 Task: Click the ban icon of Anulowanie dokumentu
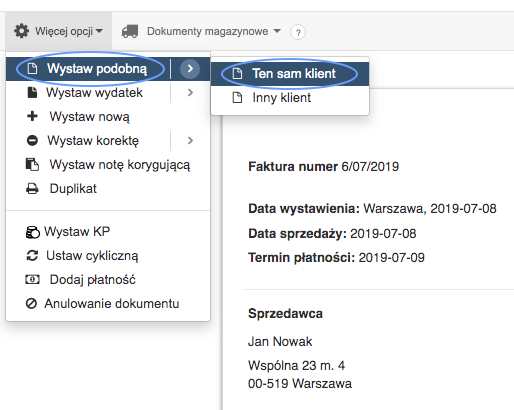tap(31, 304)
